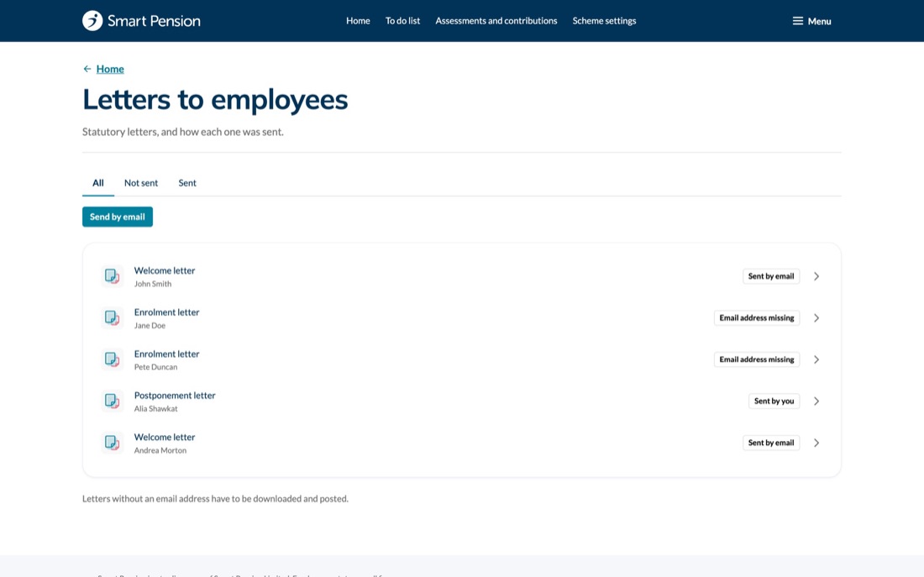The width and height of the screenshot is (924, 577).
Task: Click Pete Duncan's enrolment letter document icon
Action: tap(112, 359)
